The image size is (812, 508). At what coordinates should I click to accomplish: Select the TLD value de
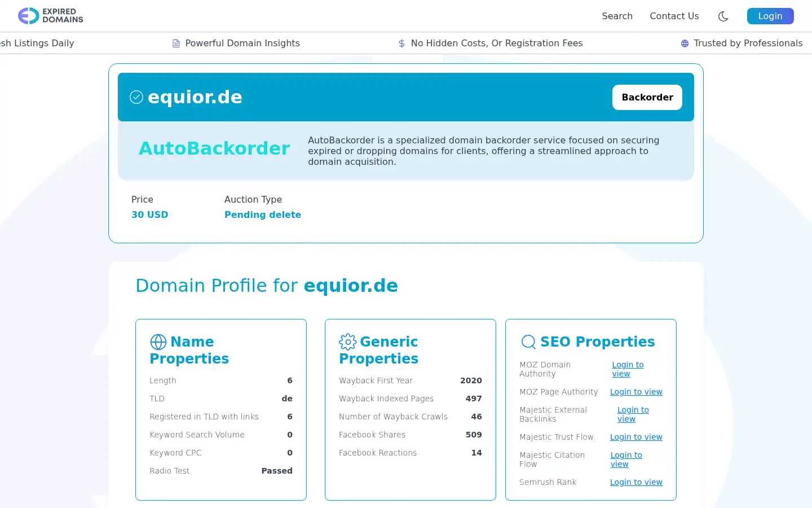pyautogui.click(x=287, y=398)
